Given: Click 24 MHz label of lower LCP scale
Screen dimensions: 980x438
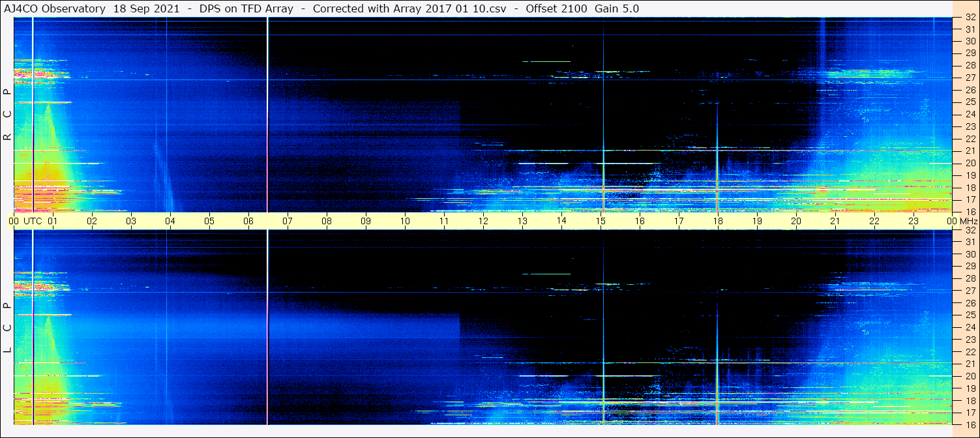Looking at the screenshot, I should click(970, 327).
